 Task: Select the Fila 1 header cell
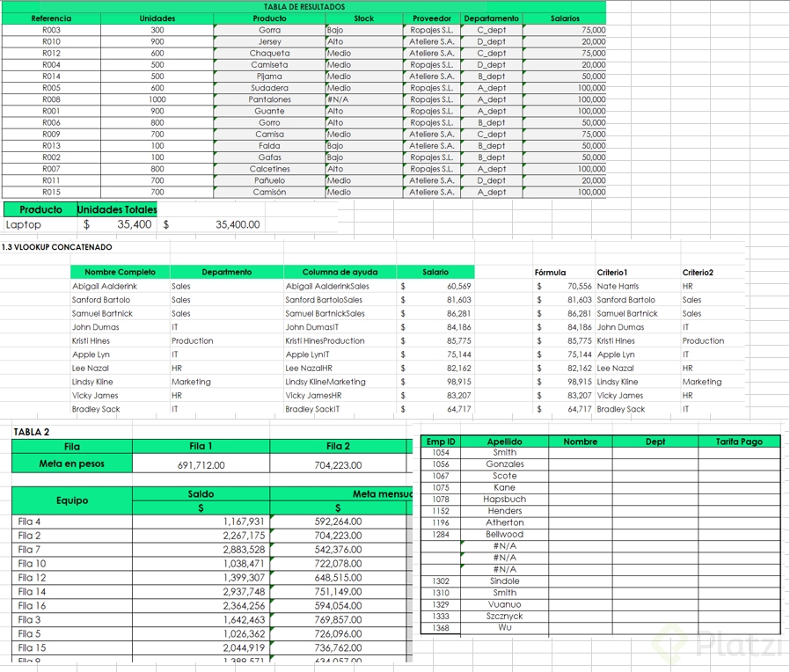click(x=201, y=446)
